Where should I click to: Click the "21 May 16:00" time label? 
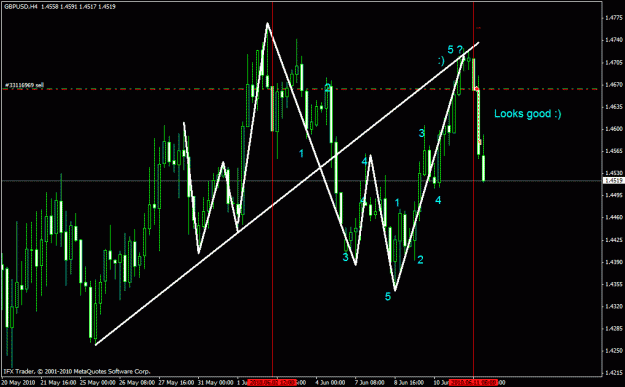[58, 383]
